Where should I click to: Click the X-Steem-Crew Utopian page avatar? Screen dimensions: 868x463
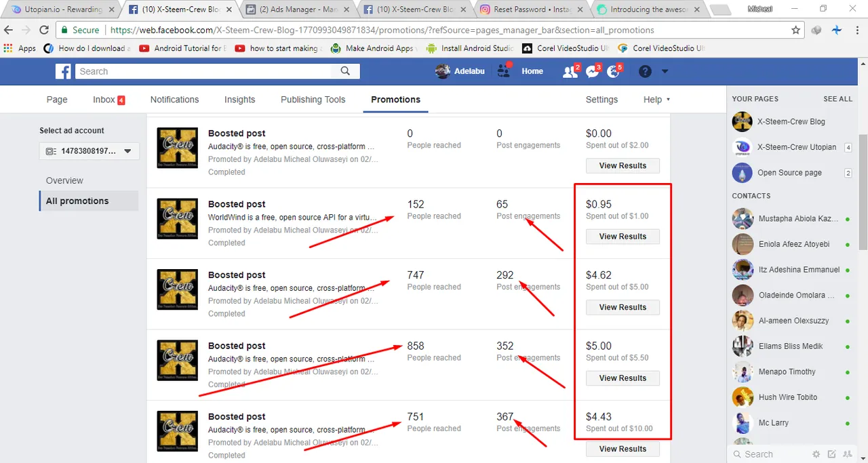pos(743,147)
